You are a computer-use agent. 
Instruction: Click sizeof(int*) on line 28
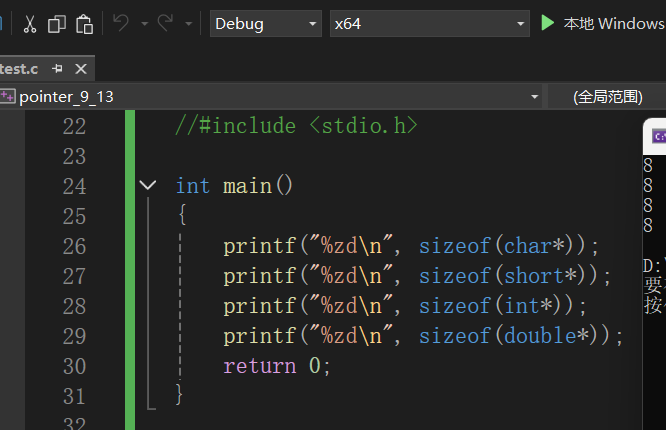(x=497, y=306)
